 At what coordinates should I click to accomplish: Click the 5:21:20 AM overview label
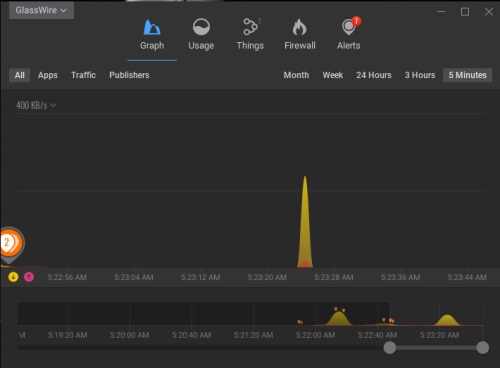254,335
